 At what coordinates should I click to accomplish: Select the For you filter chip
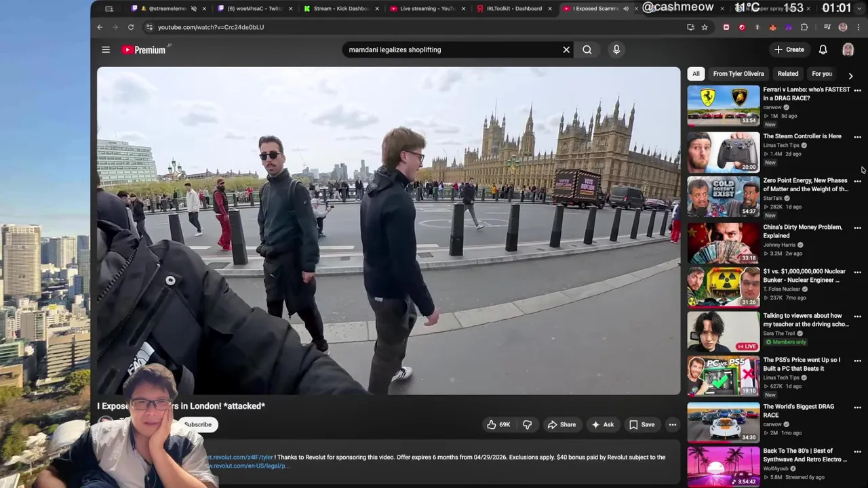(x=822, y=73)
